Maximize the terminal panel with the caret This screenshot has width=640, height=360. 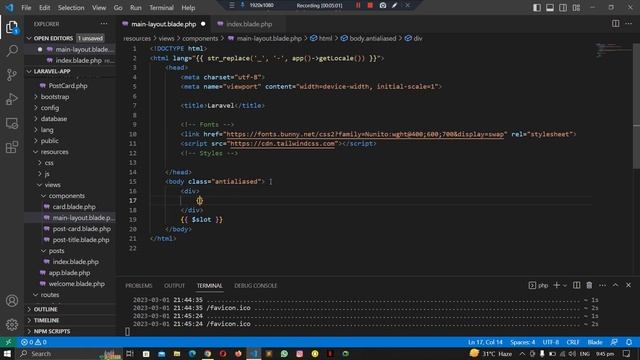pyautogui.click(x=616, y=285)
